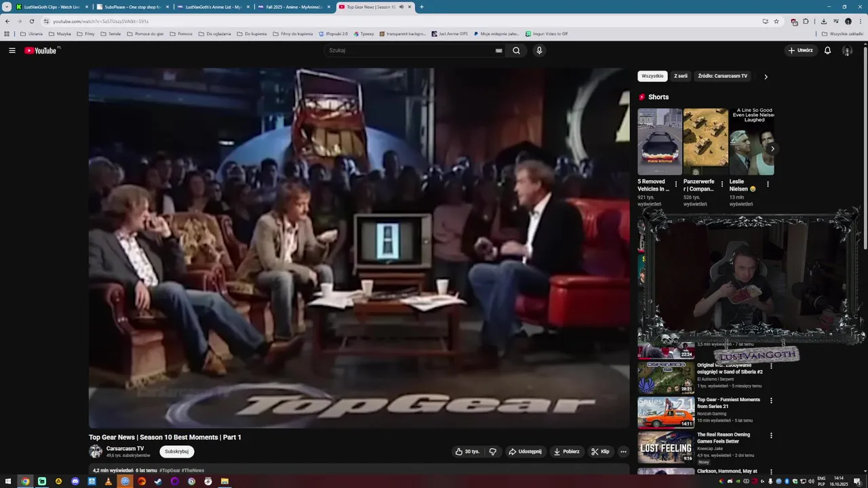Open Top Gear Series 21 thumbnail
The width and height of the screenshot is (868, 488).
(x=666, y=412)
